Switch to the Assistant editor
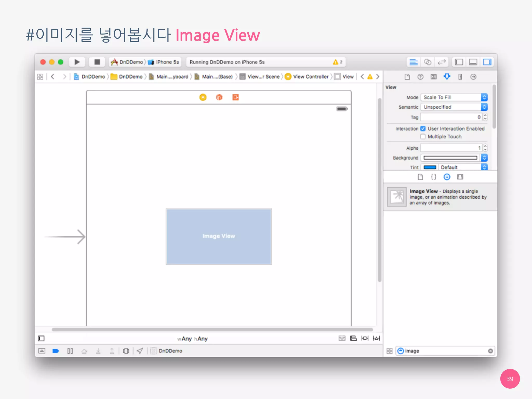532x399 pixels. (428, 62)
